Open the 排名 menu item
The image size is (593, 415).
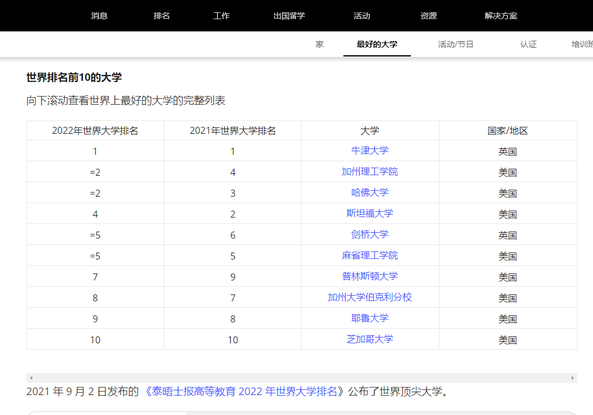[x=161, y=16]
